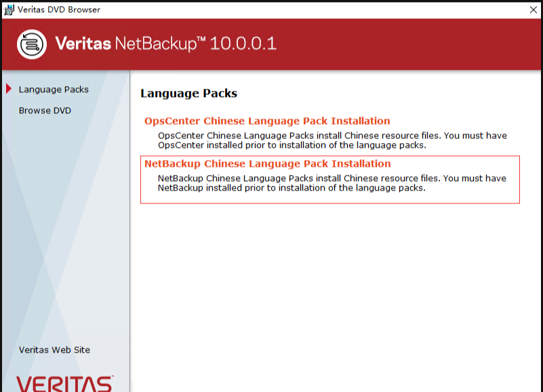Open the Veritas Web Site link
Image resolution: width=543 pixels, height=392 pixels.
(54, 350)
